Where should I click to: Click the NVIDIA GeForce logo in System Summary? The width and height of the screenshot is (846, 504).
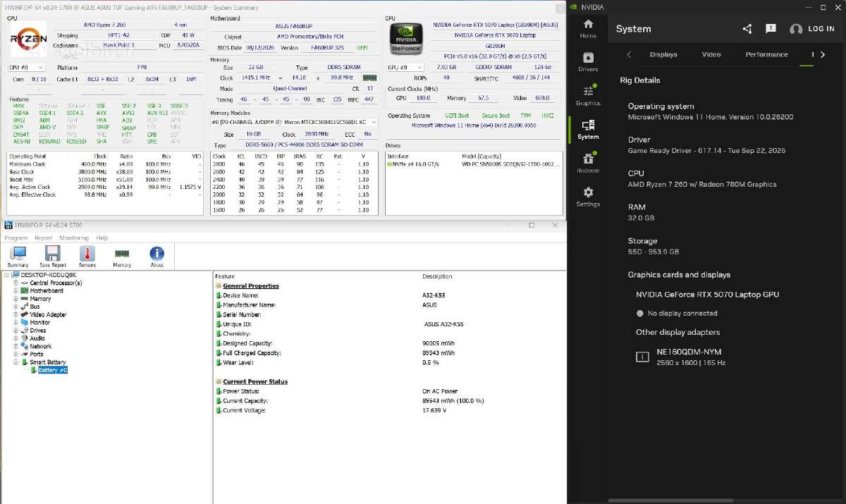tap(407, 39)
